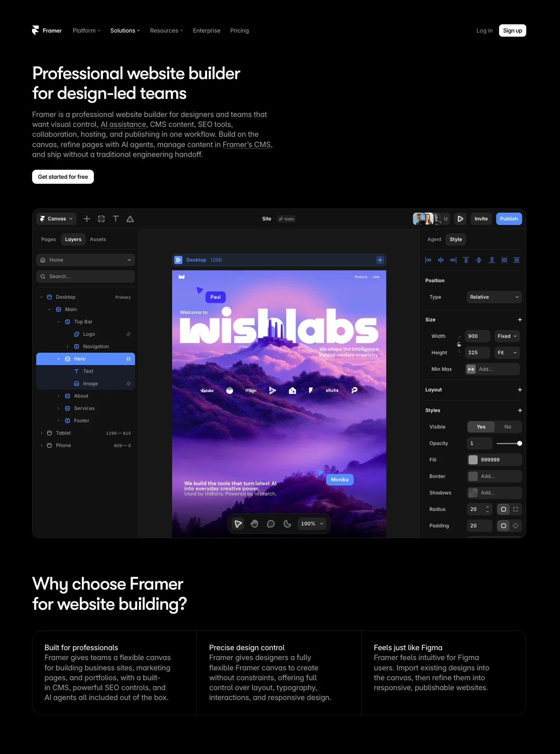The width and height of the screenshot is (560, 754).
Task: Click the Invite button
Action: point(481,219)
